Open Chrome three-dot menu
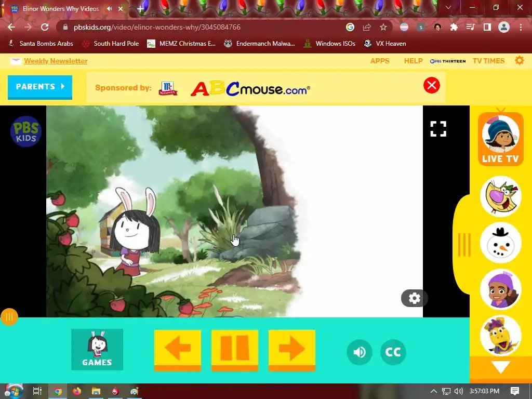Image resolution: width=532 pixels, height=399 pixels. coord(521,27)
